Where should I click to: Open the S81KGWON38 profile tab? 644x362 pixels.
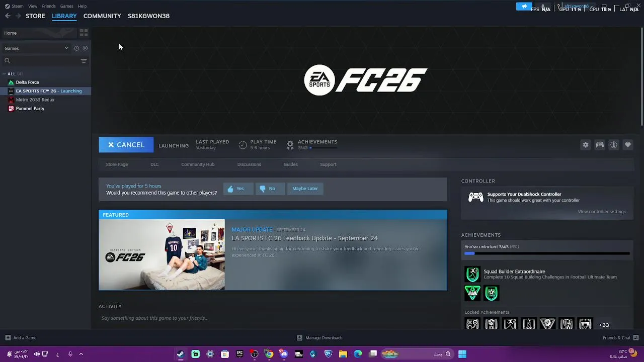tap(148, 16)
